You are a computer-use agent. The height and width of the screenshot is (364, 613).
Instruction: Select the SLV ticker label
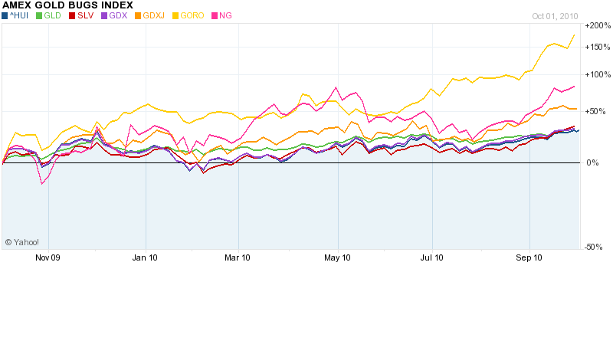coord(86,15)
